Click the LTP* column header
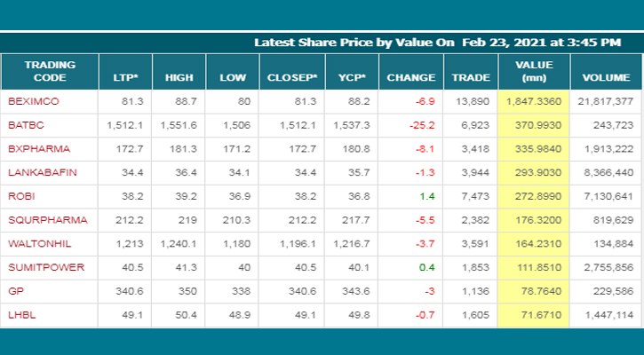 click(x=124, y=77)
